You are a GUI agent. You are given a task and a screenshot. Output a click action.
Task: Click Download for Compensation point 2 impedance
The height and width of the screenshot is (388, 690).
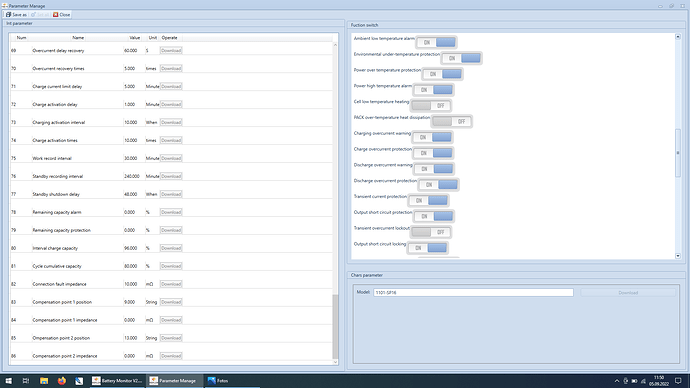coord(171,356)
